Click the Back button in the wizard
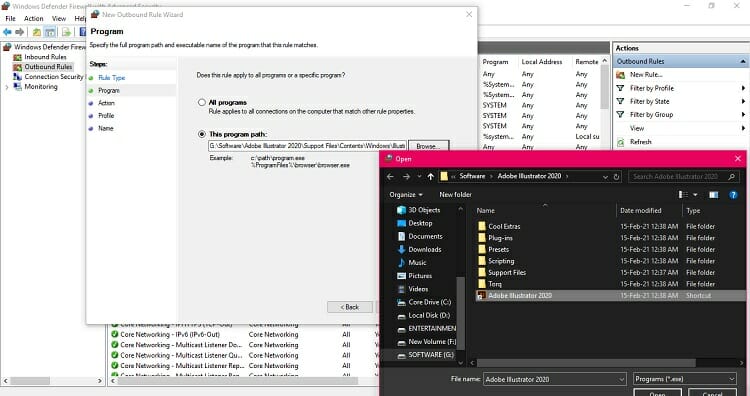This screenshot has width=750, height=396. click(350, 307)
